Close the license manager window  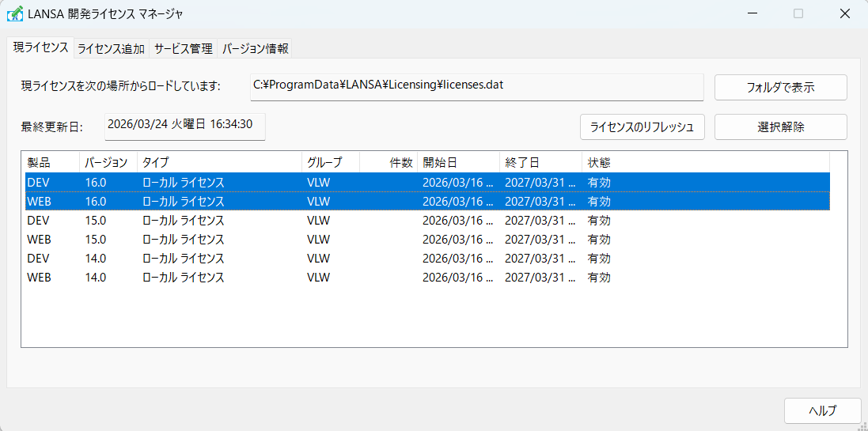click(x=843, y=13)
